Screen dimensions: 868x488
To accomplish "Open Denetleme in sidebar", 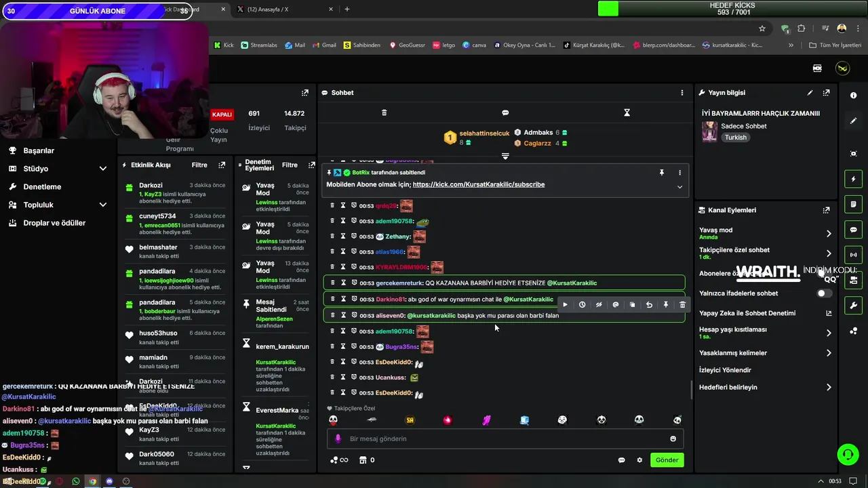I will [42, 186].
